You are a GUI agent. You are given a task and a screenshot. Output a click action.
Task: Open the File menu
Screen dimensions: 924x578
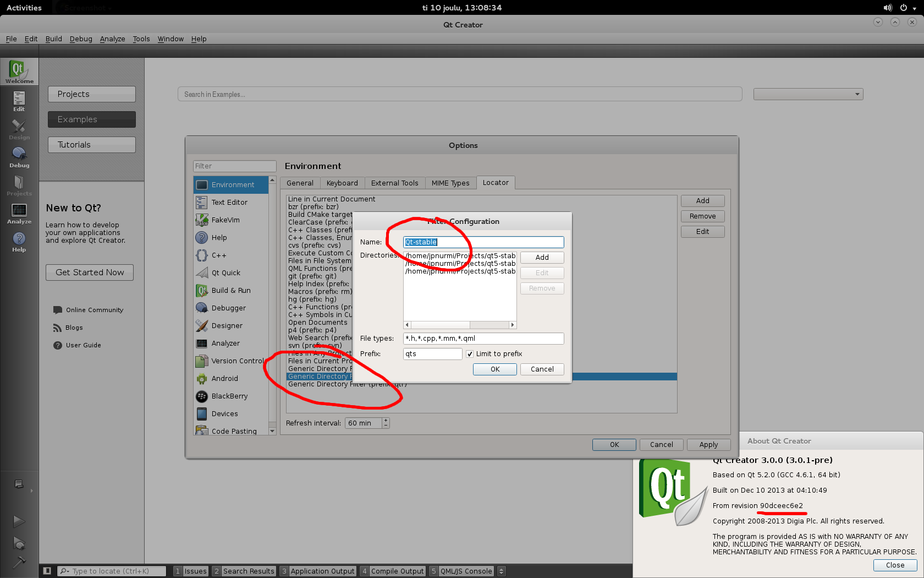pos(12,39)
